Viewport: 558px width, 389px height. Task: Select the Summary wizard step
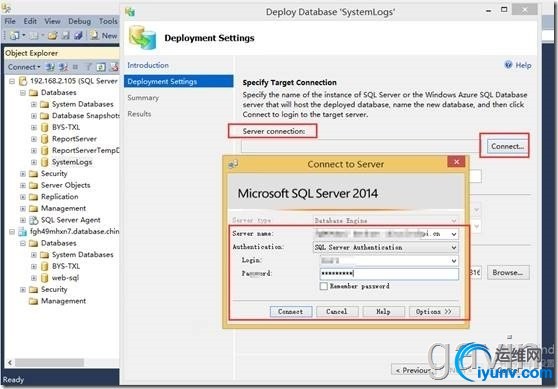click(143, 98)
